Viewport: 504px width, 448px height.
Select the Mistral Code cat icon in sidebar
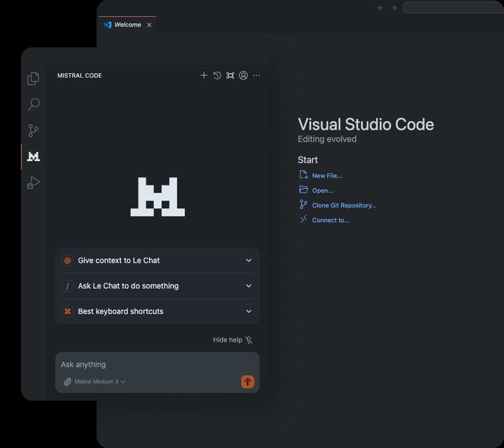(x=33, y=156)
